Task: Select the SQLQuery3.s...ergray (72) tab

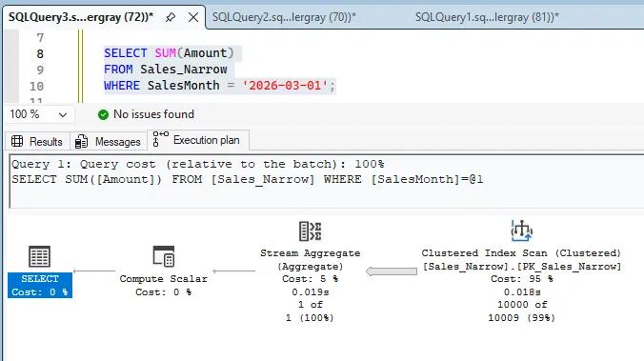Action: click(81, 17)
